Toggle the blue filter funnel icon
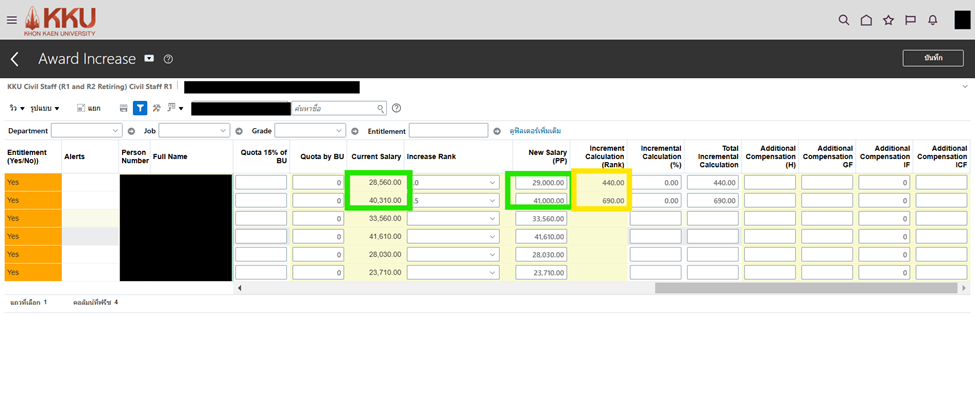 click(x=140, y=108)
